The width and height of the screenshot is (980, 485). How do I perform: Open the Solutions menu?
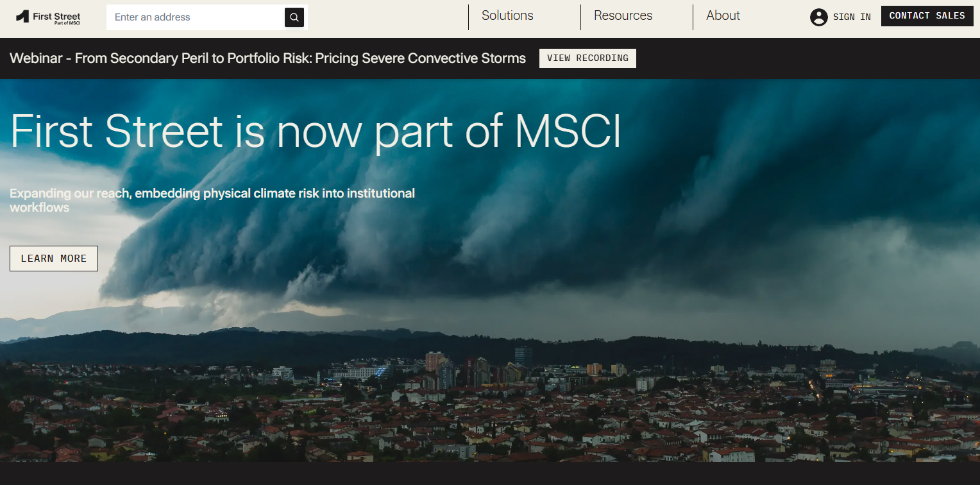pos(507,16)
